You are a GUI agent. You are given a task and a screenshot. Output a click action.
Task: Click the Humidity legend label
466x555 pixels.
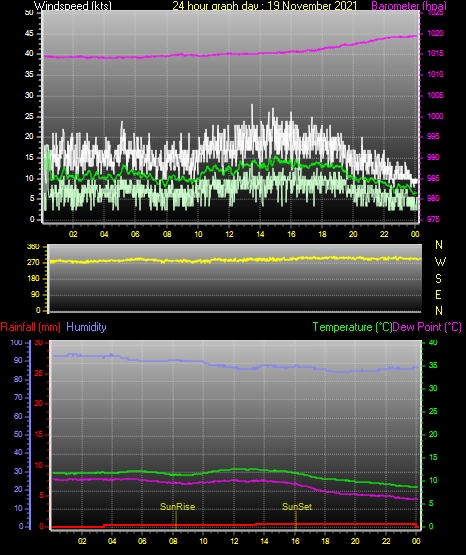[x=86, y=327]
